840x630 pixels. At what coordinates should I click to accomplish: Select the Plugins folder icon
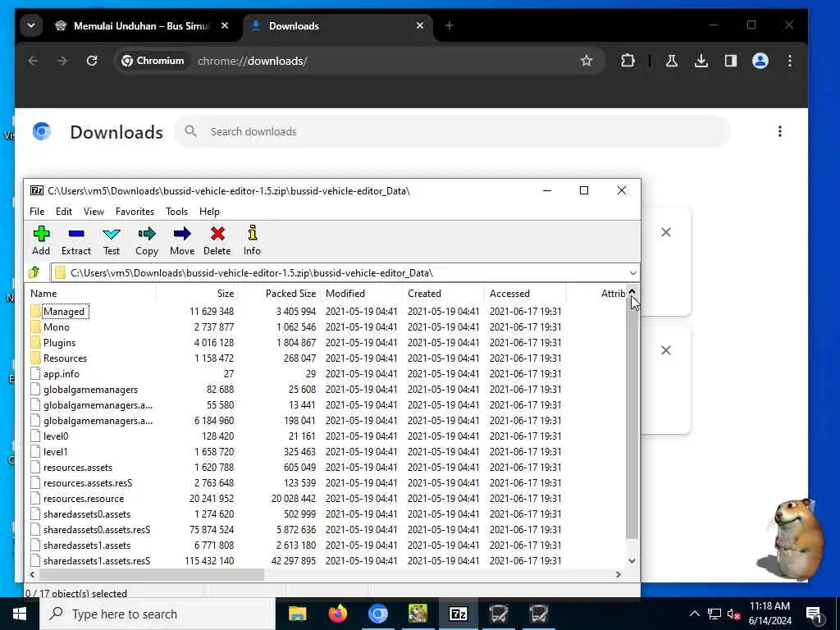click(35, 342)
